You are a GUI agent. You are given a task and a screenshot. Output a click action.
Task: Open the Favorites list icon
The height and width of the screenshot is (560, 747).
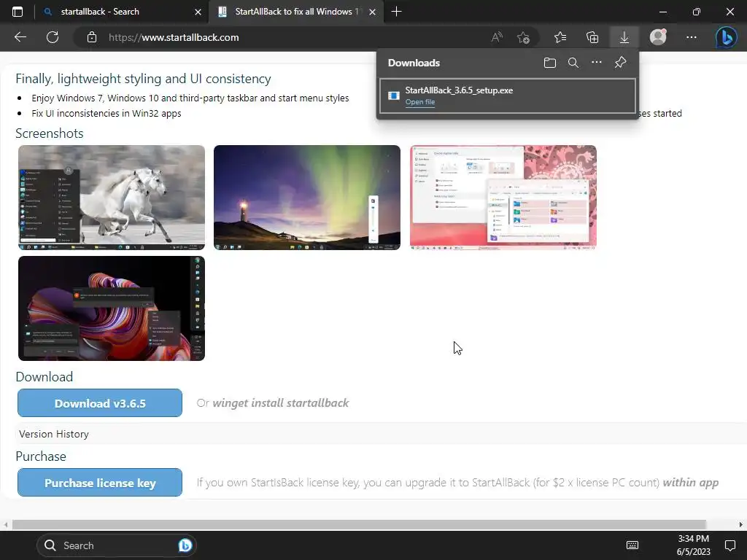click(x=560, y=37)
